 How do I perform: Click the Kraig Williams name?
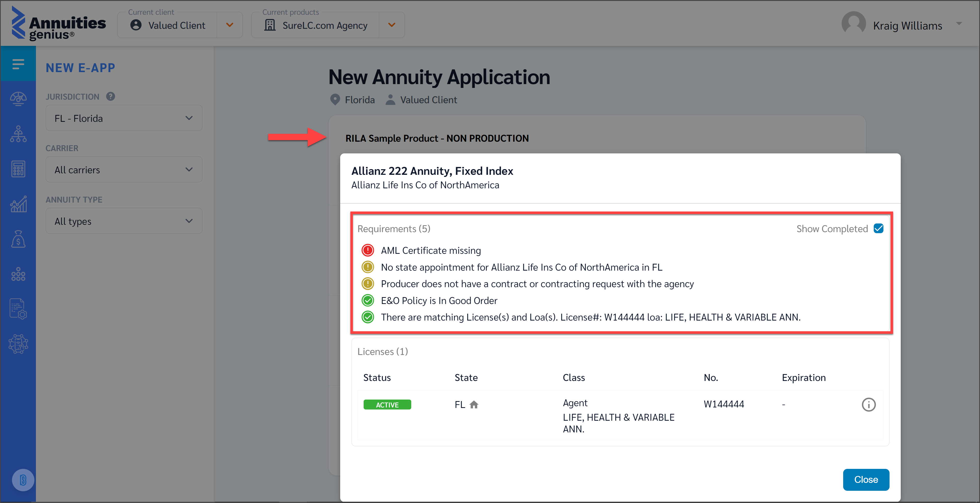point(907,25)
